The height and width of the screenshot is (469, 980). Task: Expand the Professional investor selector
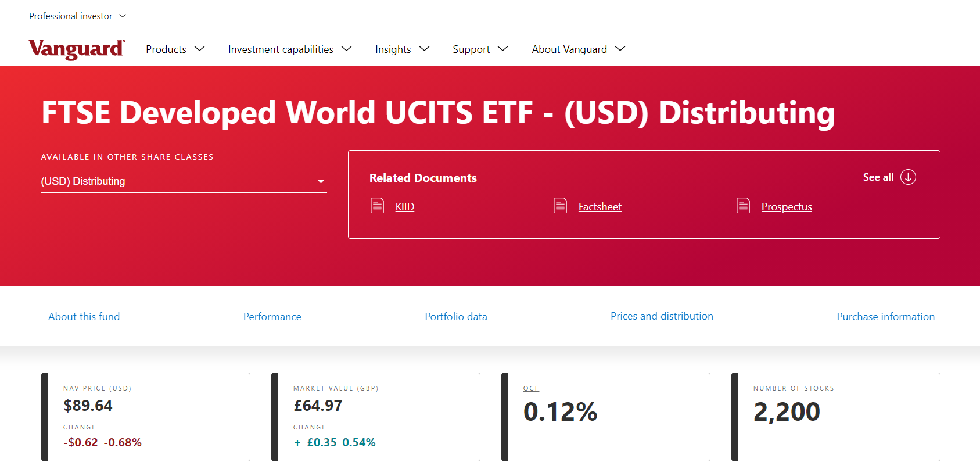tap(77, 16)
